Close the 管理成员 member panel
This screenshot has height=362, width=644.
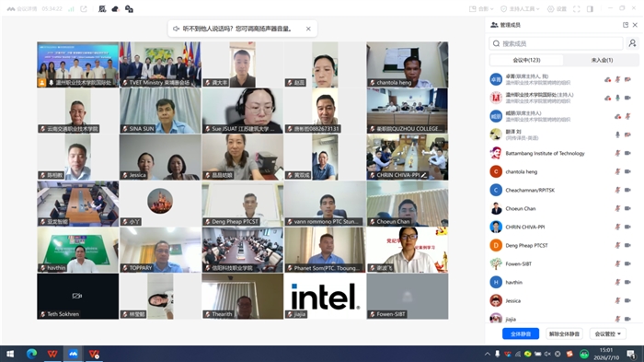point(635,25)
